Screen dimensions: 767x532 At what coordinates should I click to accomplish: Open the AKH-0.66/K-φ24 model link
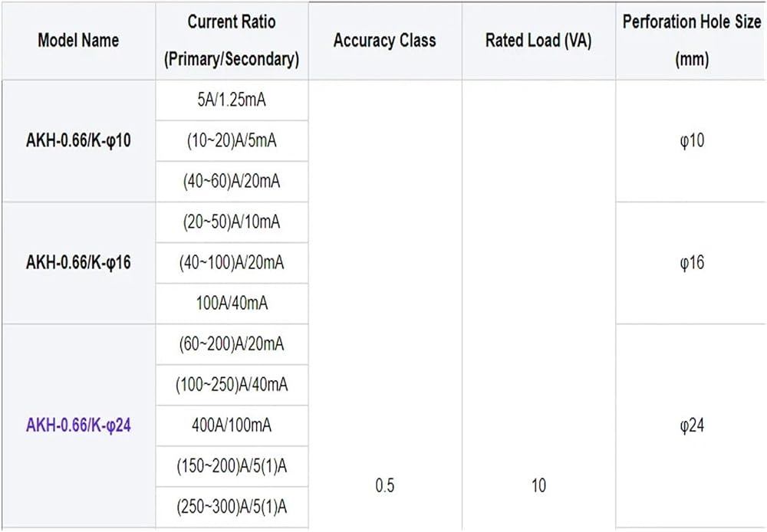click(78, 425)
